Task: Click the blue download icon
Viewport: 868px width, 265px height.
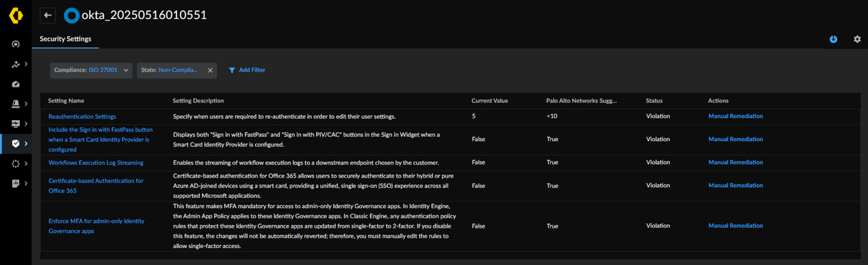Action: [x=833, y=39]
